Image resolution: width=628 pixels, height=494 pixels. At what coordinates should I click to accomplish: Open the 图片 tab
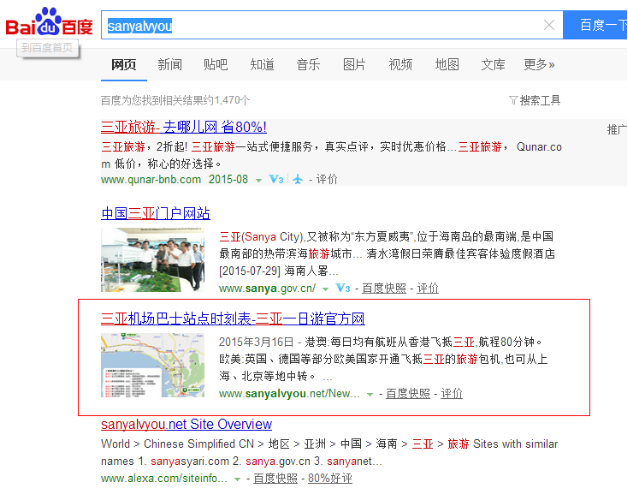[x=354, y=65]
